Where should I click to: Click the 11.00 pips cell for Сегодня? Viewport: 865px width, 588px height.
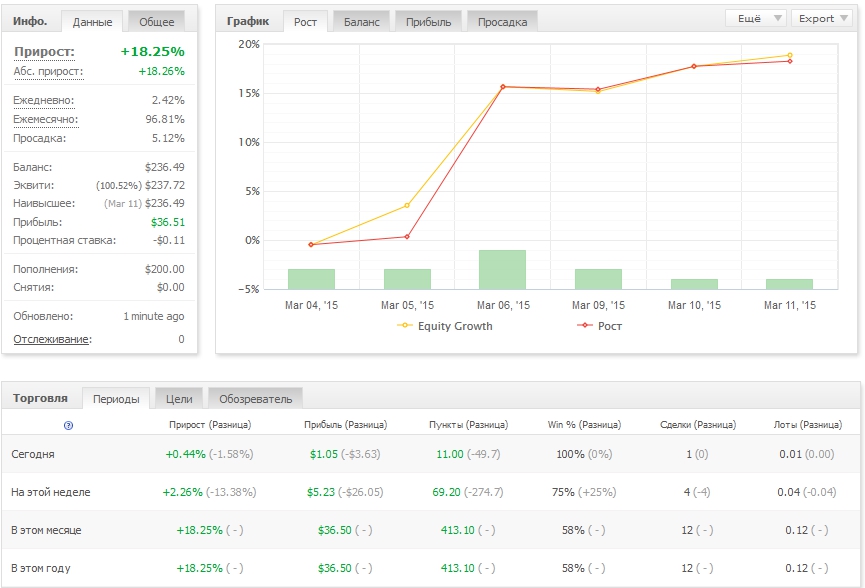450,455
